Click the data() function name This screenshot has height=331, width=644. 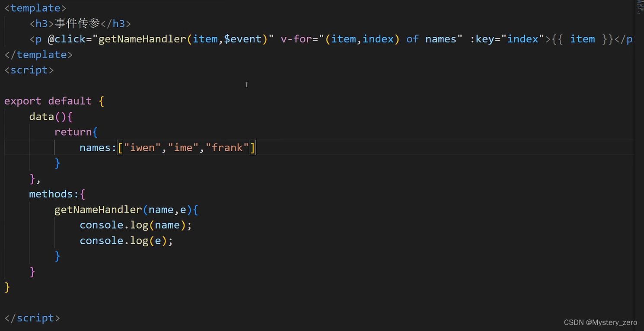coord(41,117)
